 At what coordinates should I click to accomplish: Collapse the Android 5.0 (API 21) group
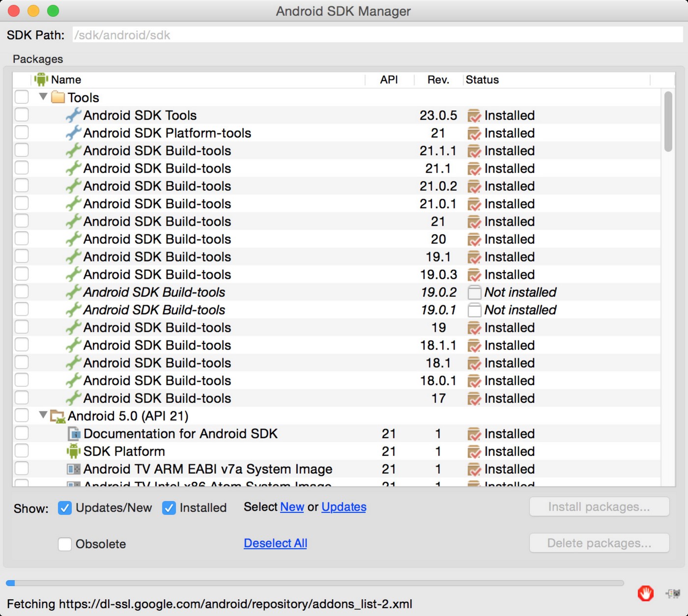pyautogui.click(x=43, y=415)
